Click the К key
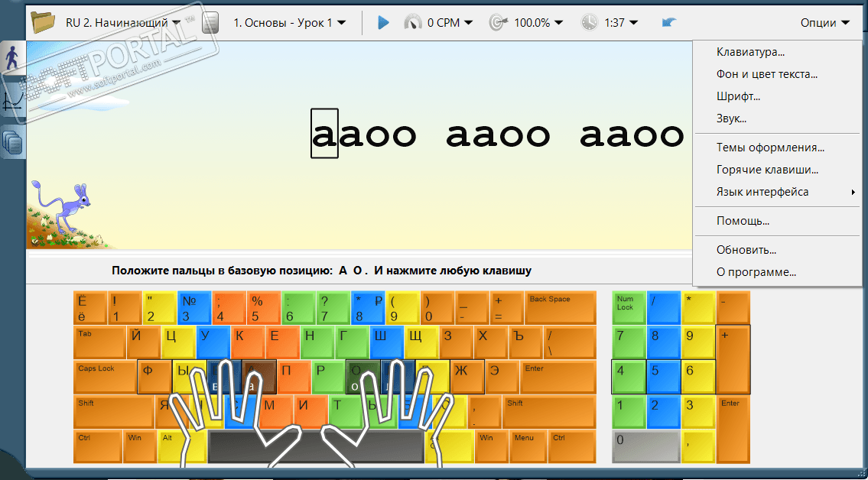 click(x=248, y=342)
